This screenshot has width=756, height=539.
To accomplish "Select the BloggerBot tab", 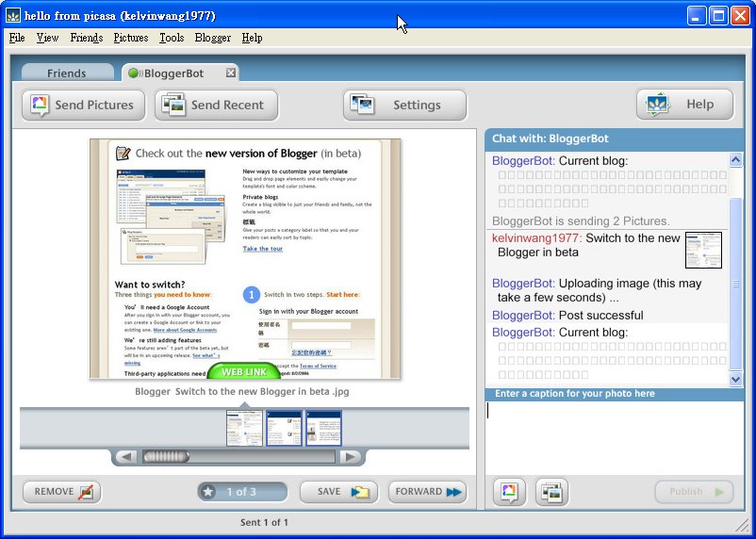I will pos(173,73).
